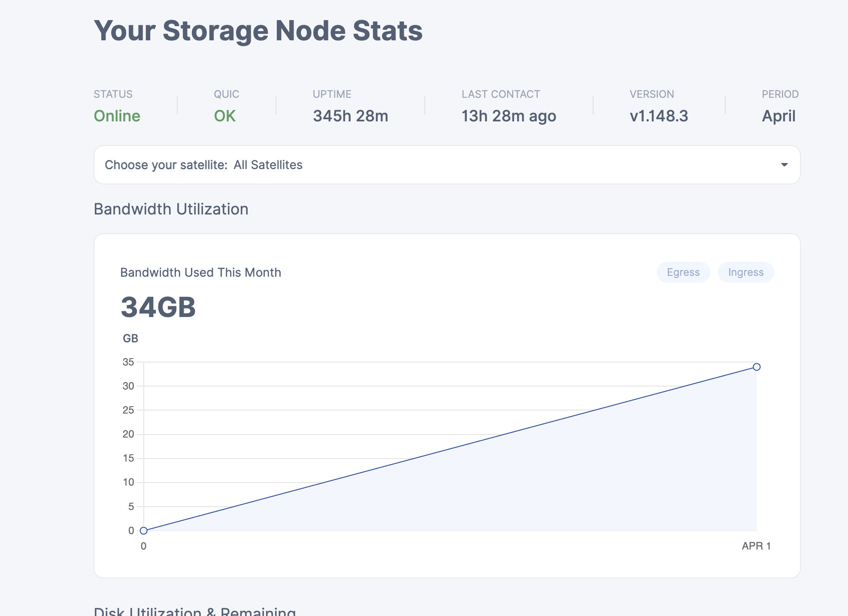Open the Choose your satellite dropdown

[446, 165]
